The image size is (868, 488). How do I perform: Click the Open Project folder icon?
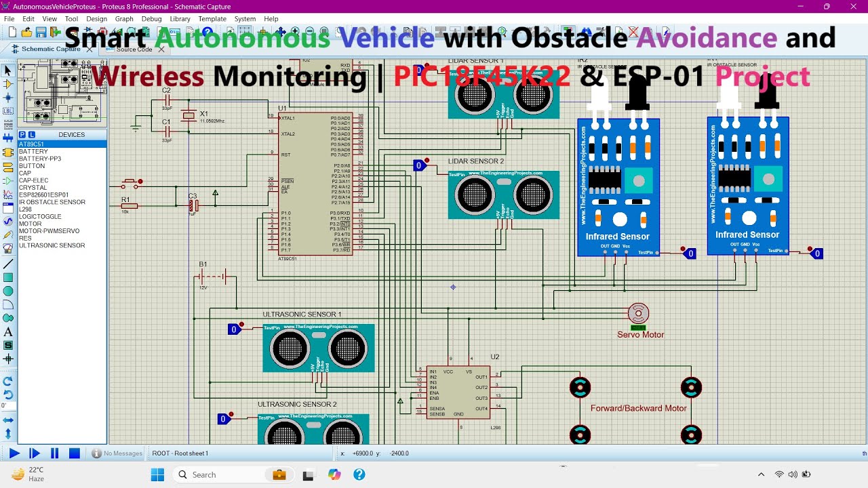click(x=26, y=32)
